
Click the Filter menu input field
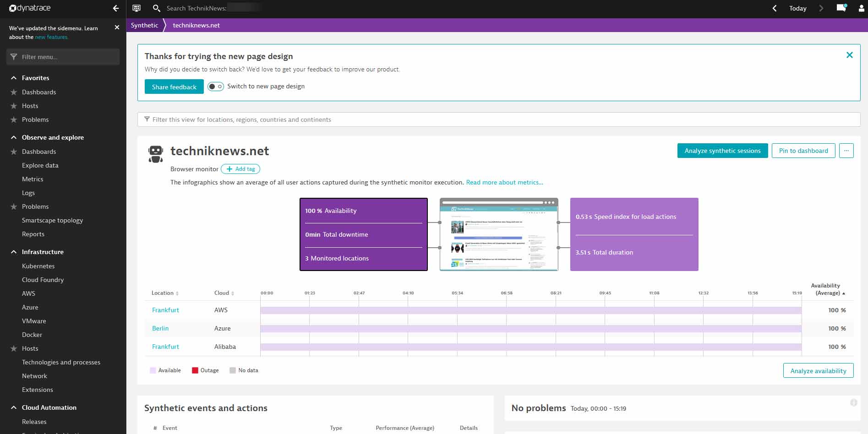pyautogui.click(x=63, y=57)
